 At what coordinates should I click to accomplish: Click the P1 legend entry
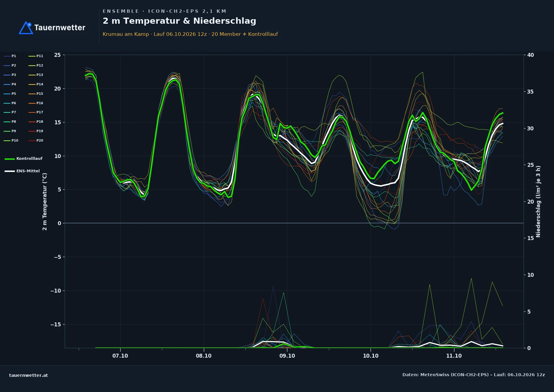point(10,56)
